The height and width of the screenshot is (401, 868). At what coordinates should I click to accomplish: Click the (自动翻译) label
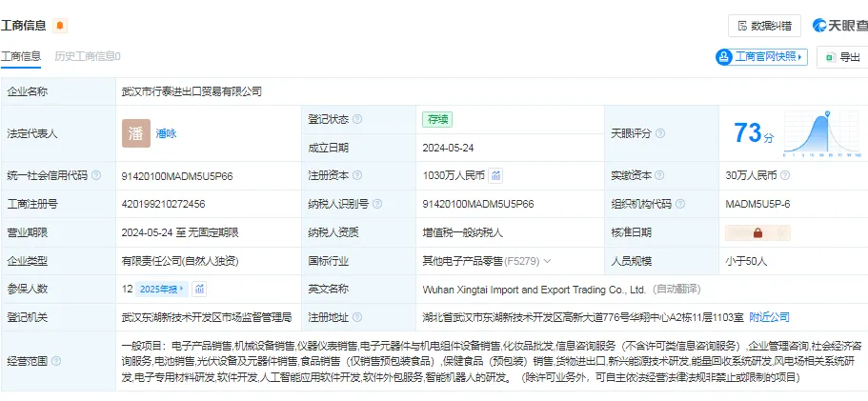pyautogui.click(x=676, y=290)
